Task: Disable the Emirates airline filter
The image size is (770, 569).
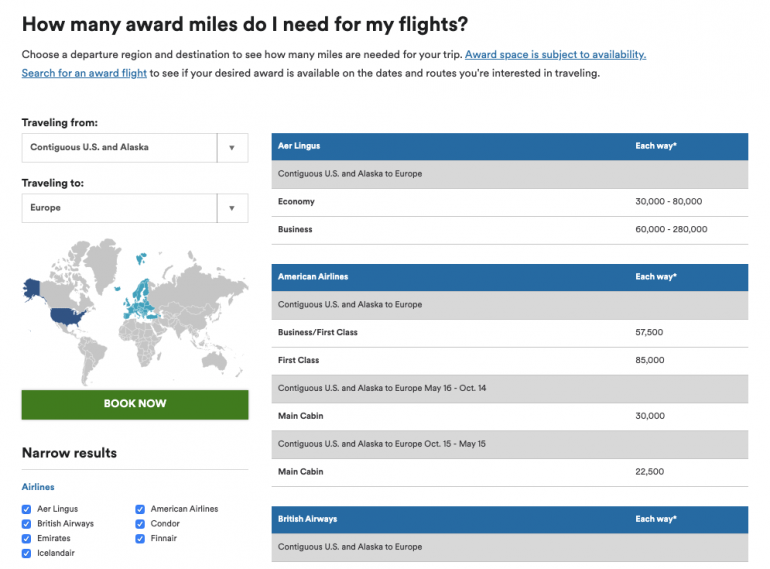Action: click(26, 538)
